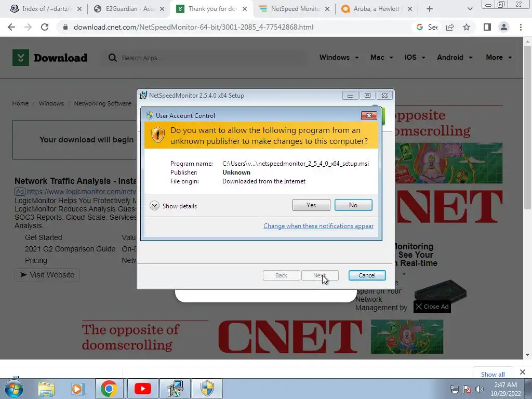Click the bottom CNET banner ad
The height and width of the screenshot is (399, 532).
262,337
